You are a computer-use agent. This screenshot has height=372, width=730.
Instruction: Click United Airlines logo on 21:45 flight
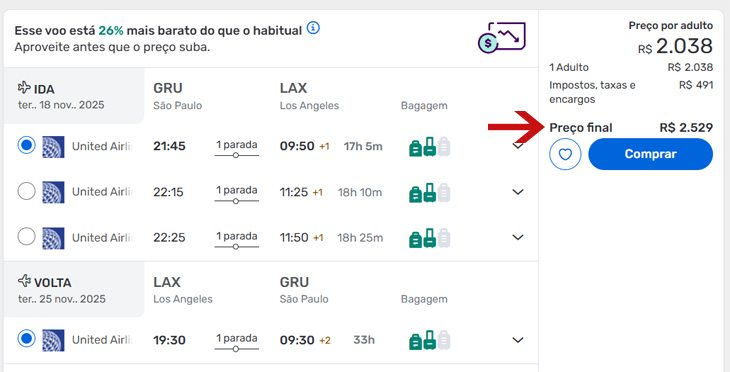tap(53, 147)
